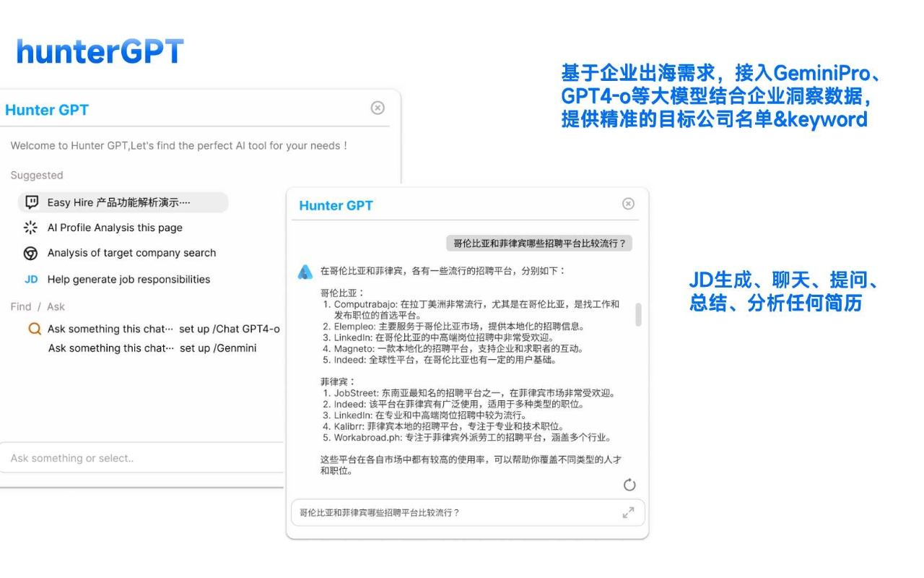Open AI Profile Analysis this page
924x578 pixels.
[115, 228]
